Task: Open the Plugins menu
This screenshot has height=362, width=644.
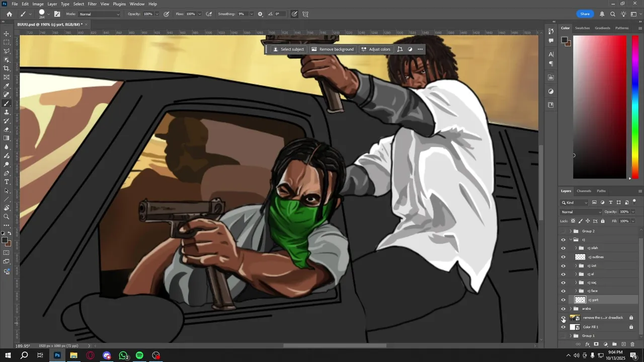Action: click(x=119, y=4)
